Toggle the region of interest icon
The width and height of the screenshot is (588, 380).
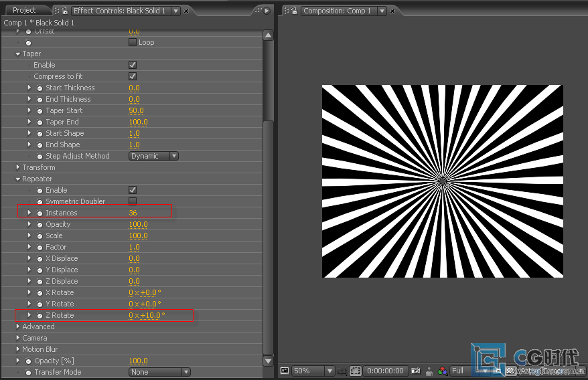355,371
